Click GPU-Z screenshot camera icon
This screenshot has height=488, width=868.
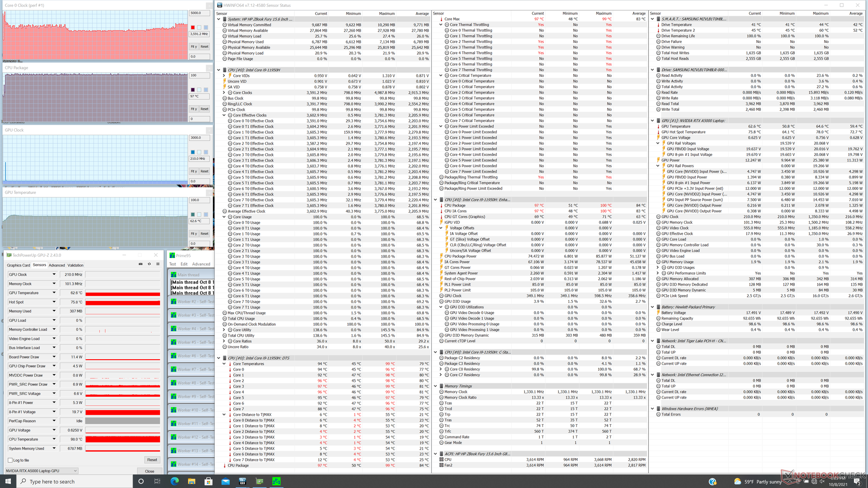(x=141, y=264)
